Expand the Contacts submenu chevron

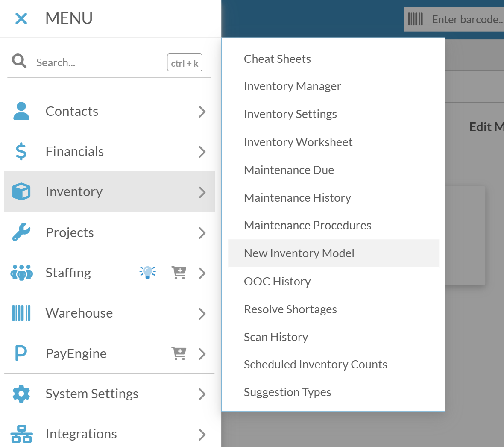pos(202,112)
